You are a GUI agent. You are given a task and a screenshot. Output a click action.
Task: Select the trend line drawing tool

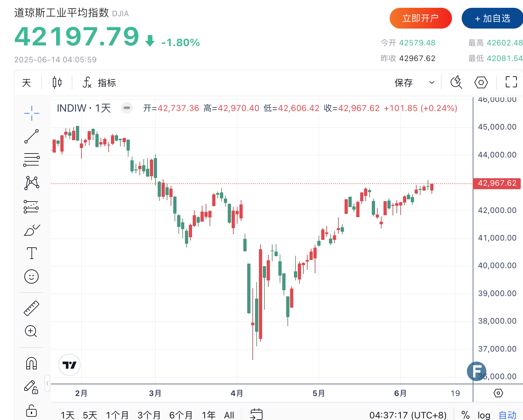31,136
